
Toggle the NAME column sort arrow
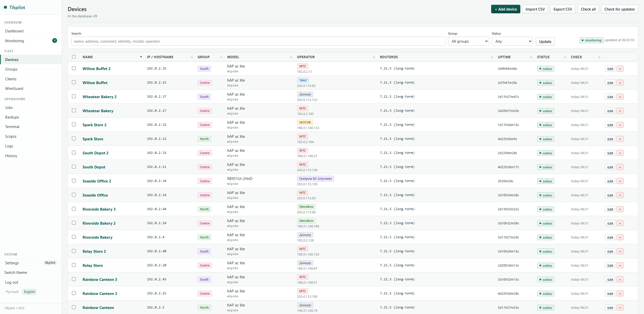[141, 57]
